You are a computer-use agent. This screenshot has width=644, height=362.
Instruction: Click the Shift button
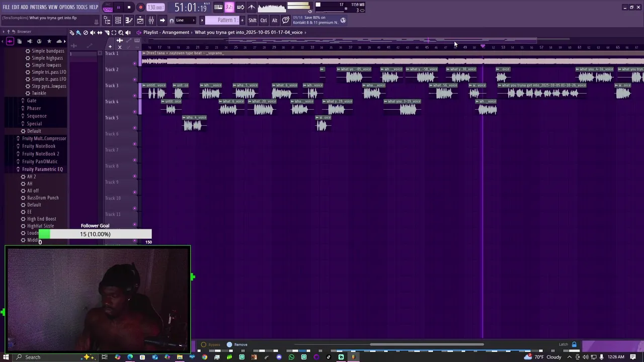coord(252,21)
